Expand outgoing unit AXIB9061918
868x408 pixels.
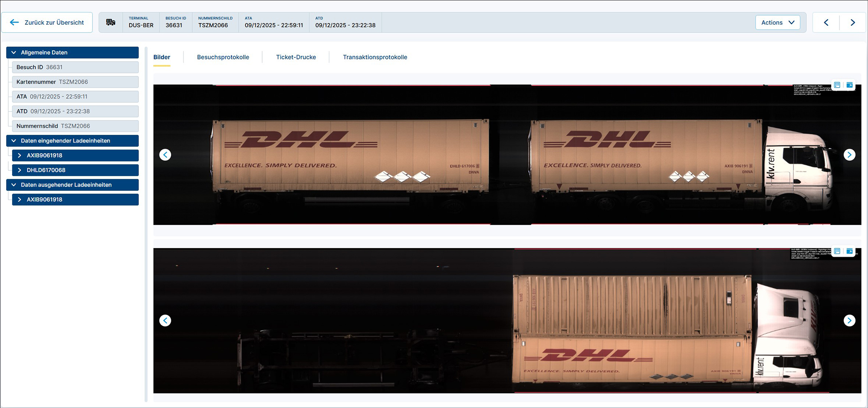pos(20,199)
